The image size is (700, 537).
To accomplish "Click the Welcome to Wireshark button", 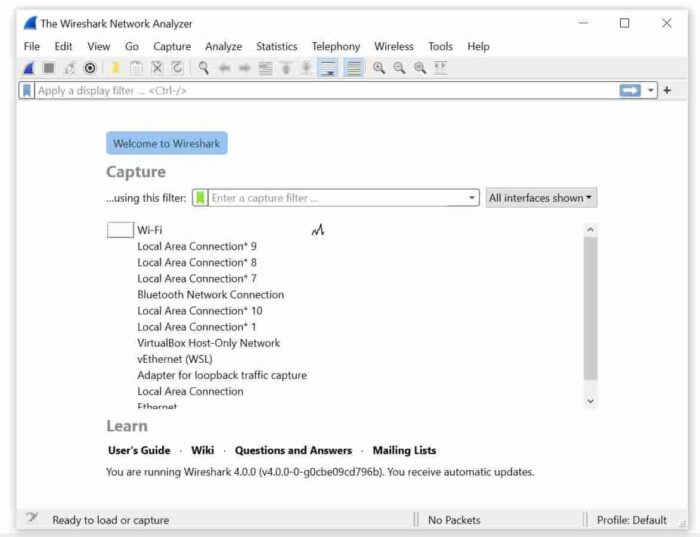I will pyautogui.click(x=167, y=143).
